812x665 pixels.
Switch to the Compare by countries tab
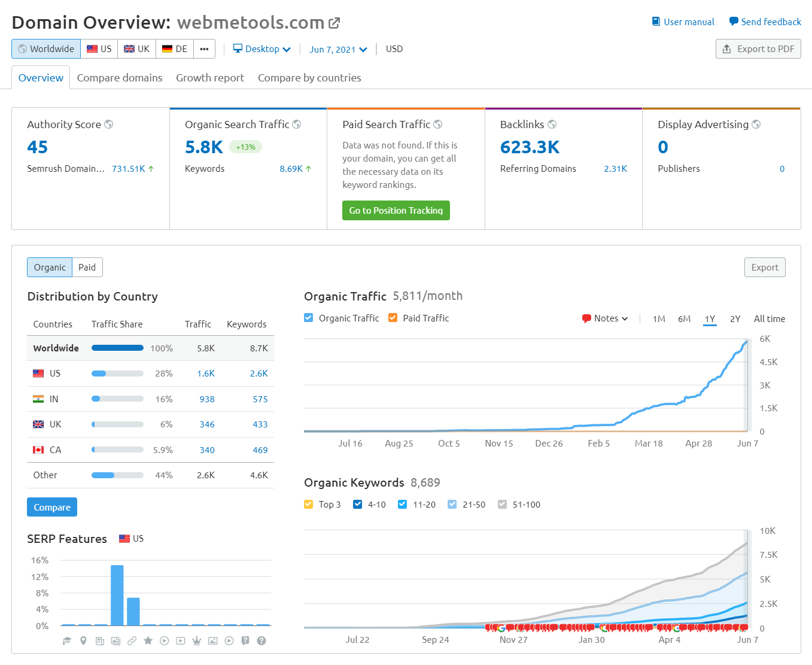[309, 78]
